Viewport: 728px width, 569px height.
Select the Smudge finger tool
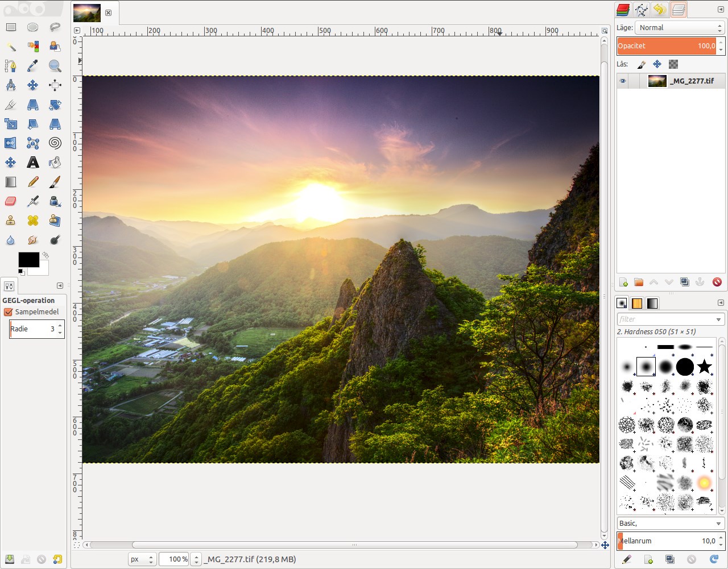tap(33, 240)
